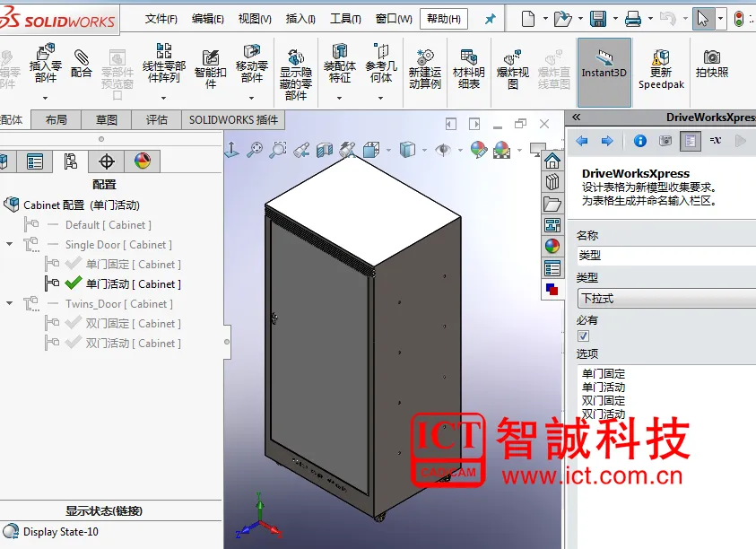Click the Display Style icon

click(407, 150)
